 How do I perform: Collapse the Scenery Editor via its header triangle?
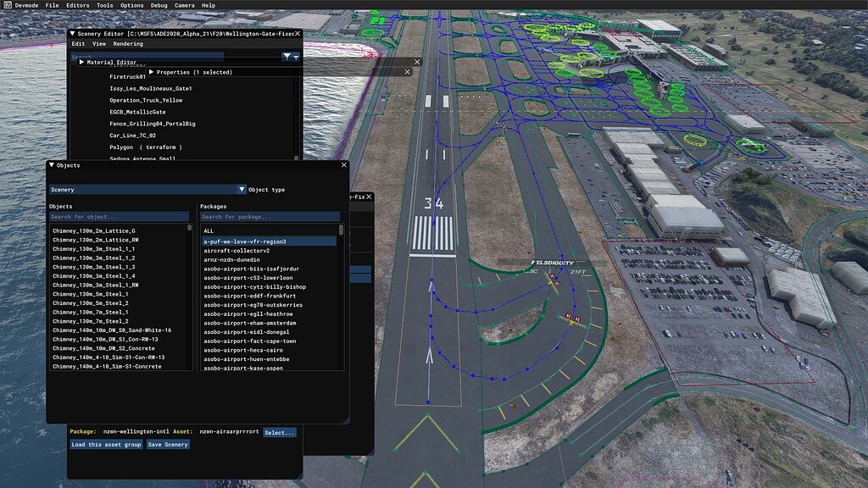point(72,34)
